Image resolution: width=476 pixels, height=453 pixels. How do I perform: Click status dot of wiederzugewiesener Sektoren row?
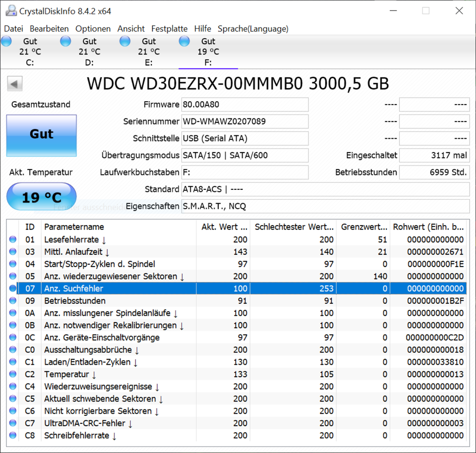pos(13,276)
